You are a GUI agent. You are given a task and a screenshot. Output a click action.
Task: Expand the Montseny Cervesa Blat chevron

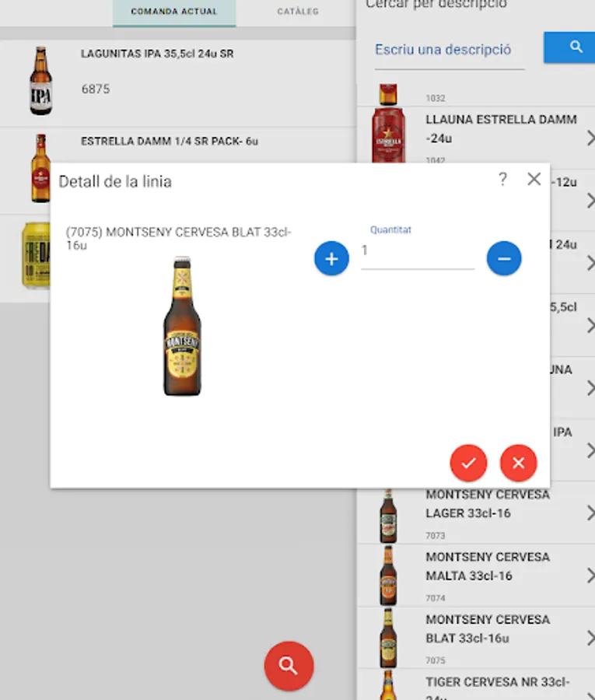(x=590, y=638)
